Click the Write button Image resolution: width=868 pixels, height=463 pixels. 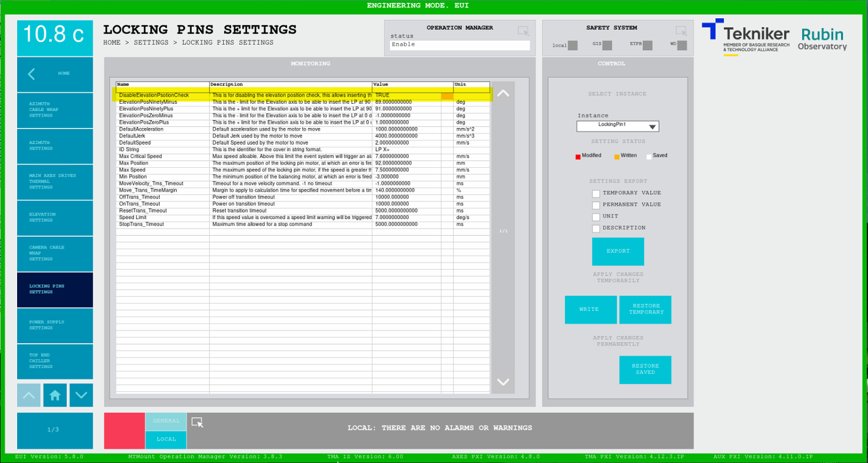click(x=590, y=310)
